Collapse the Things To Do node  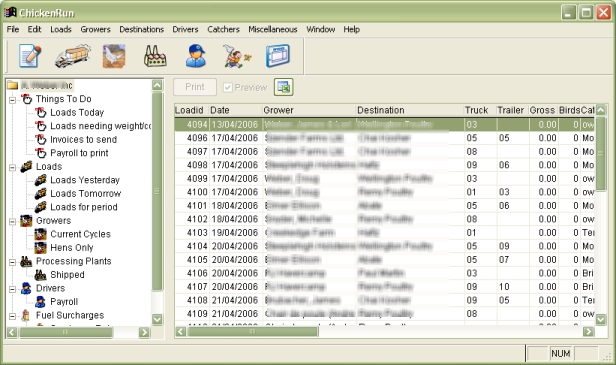[13, 100]
